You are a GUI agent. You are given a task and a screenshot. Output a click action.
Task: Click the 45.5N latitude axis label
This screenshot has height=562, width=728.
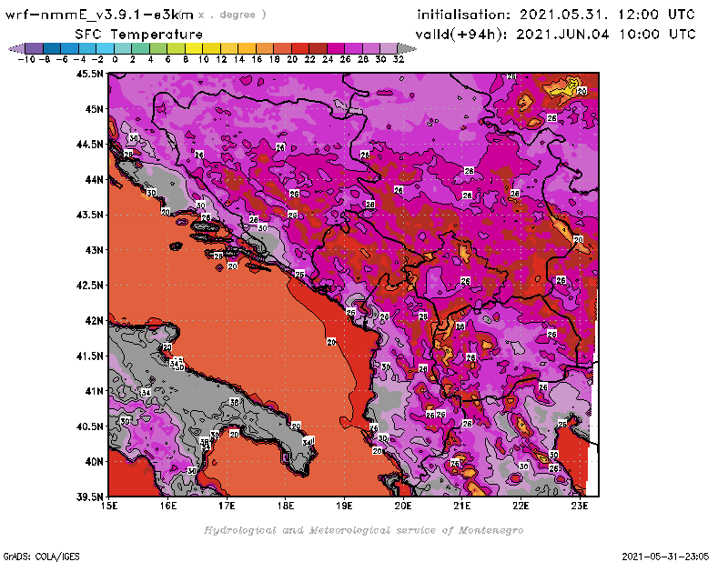tap(91, 74)
